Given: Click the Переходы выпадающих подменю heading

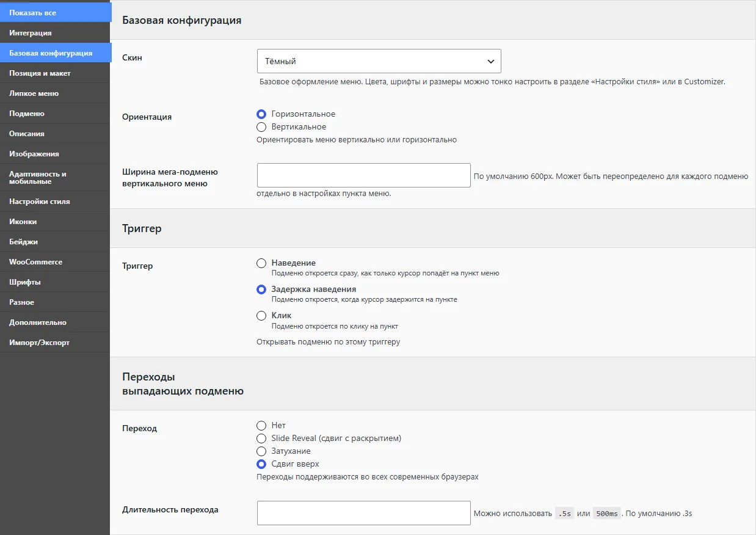Looking at the screenshot, I should pos(183,383).
